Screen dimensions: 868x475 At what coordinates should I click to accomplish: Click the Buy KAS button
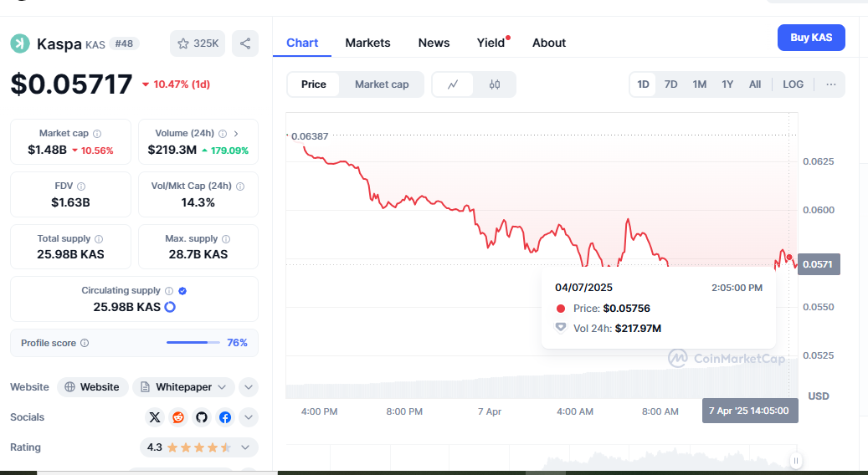point(811,38)
